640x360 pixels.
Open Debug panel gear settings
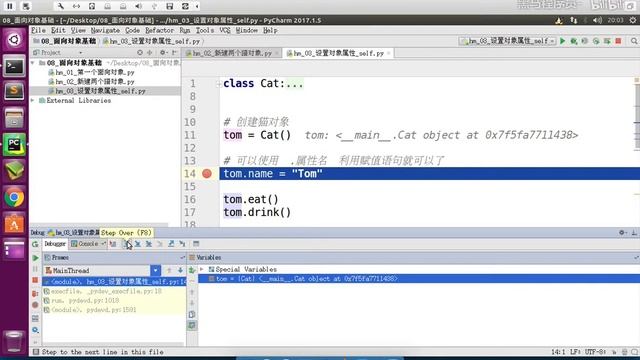coord(622,233)
